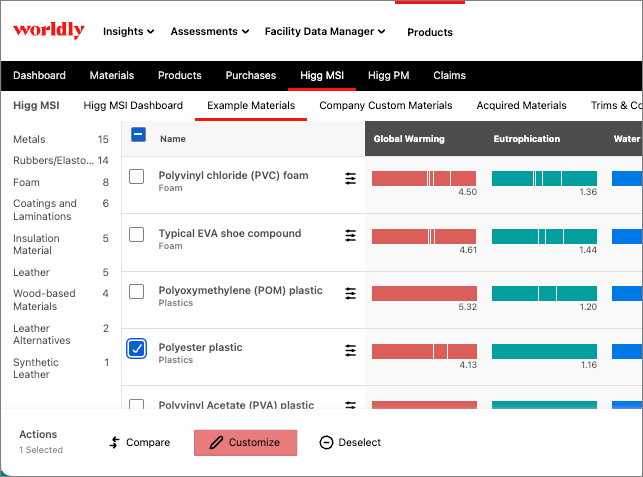
Task: Open adjust sliders for Polyester plastic row
Action: (350, 351)
